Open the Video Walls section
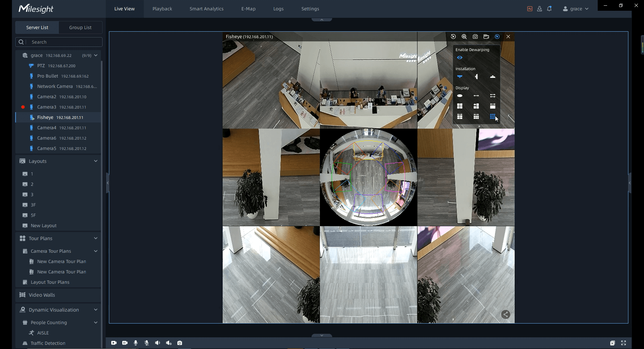This screenshot has height=349, width=644. 42,295
